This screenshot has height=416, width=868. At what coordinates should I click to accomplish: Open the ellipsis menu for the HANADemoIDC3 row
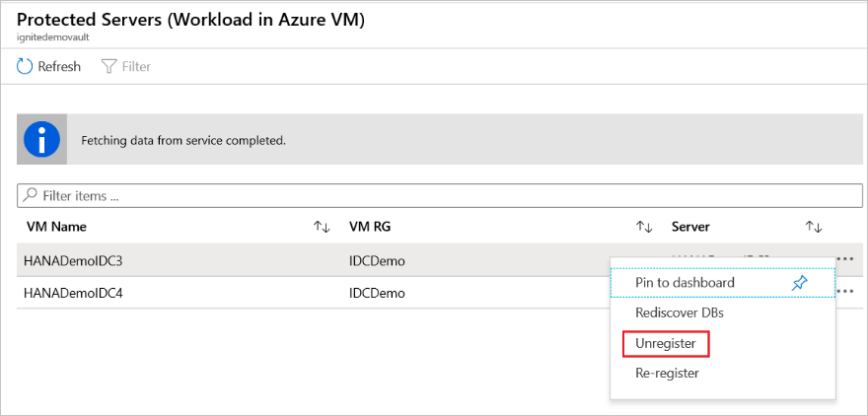click(x=844, y=259)
